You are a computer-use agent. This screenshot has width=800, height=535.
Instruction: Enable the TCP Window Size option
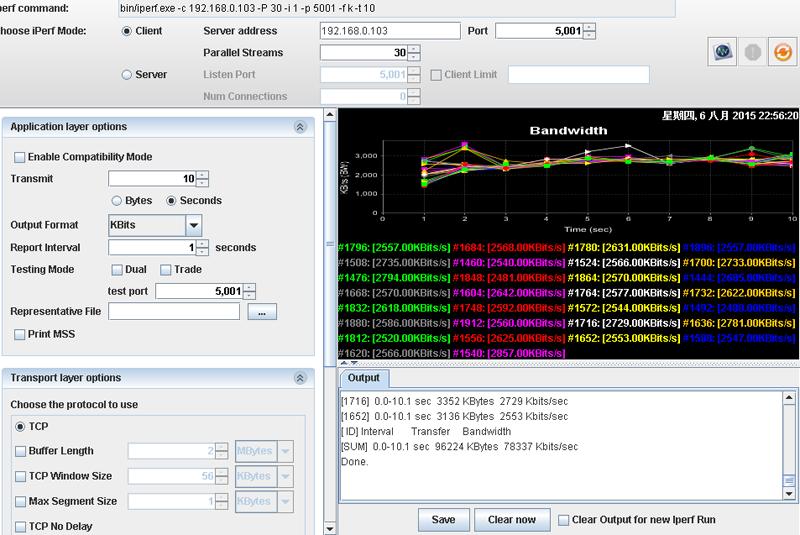click(x=19, y=476)
